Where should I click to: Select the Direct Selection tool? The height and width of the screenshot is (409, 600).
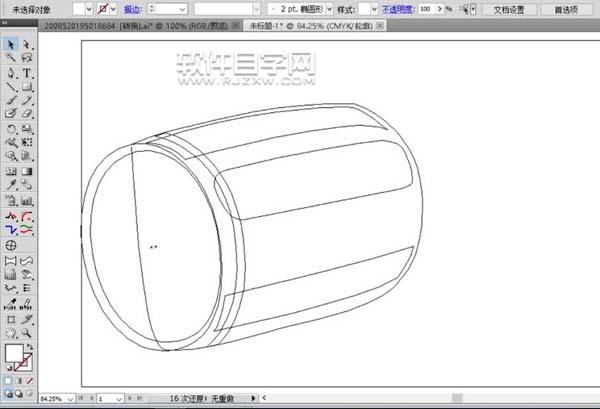[x=27, y=45]
